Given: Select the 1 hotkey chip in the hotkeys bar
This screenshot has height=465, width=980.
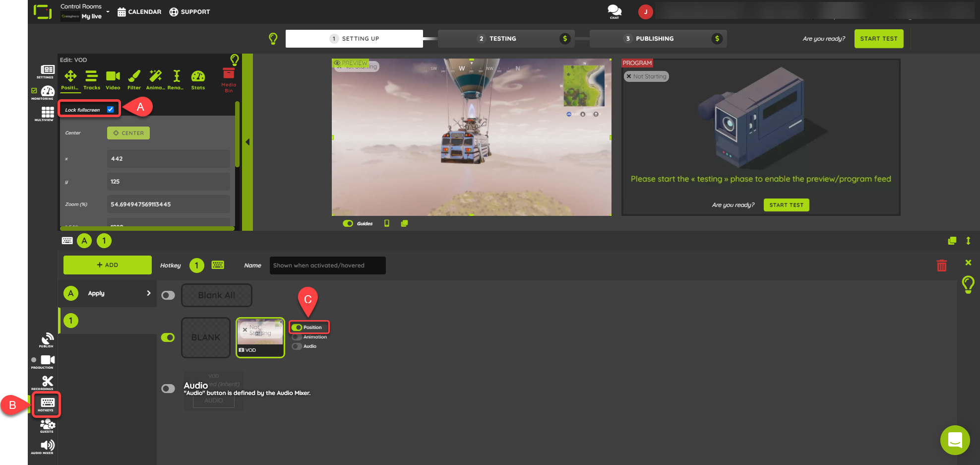Looking at the screenshot, I should (104, 241).
